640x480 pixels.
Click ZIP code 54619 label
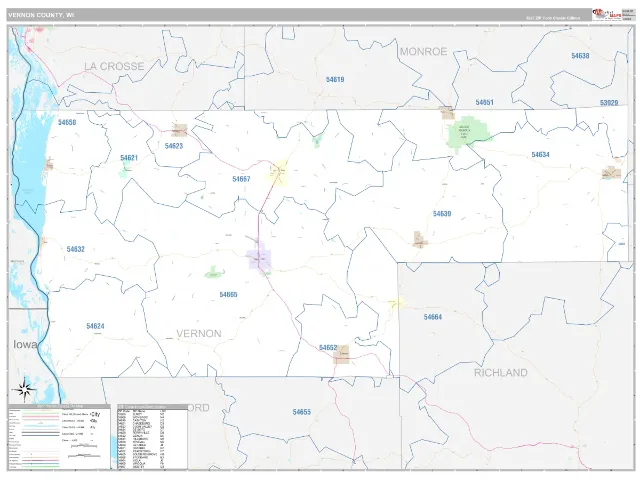click(x=335, y=80)
